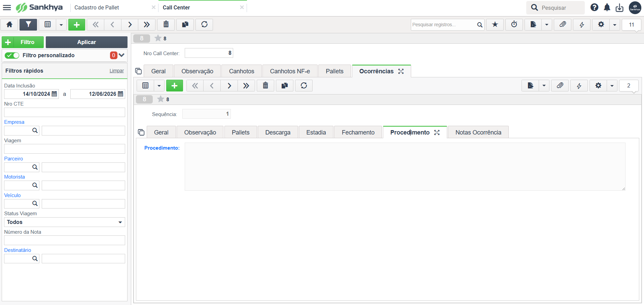Add new Call Center record
Image resolution: width=644 pixels, height=305 pixels.
[77, 25]
